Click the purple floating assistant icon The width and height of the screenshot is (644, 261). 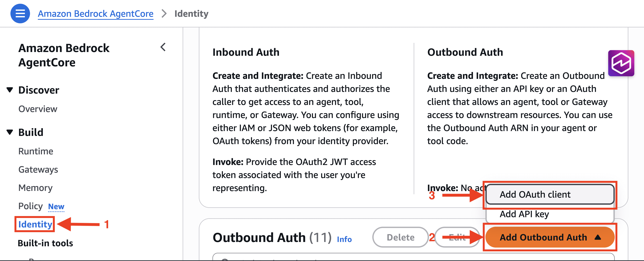(621, 63)
